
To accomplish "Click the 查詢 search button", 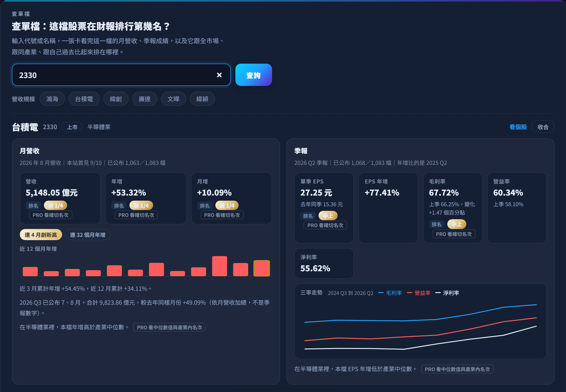I will pyautogui.click(x=254, y=75).
